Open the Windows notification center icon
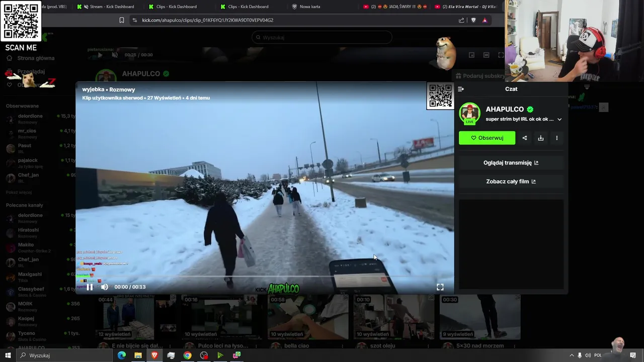The width and height of the screenshot is (644, 362). coord(633,355)
